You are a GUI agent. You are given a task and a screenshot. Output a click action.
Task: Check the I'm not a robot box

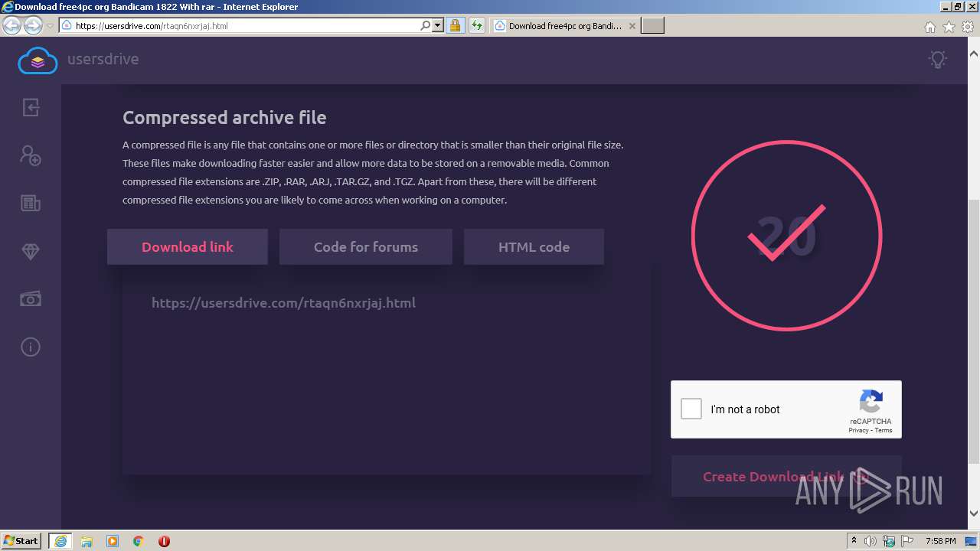pyautogui.click(x=691, y=409)
